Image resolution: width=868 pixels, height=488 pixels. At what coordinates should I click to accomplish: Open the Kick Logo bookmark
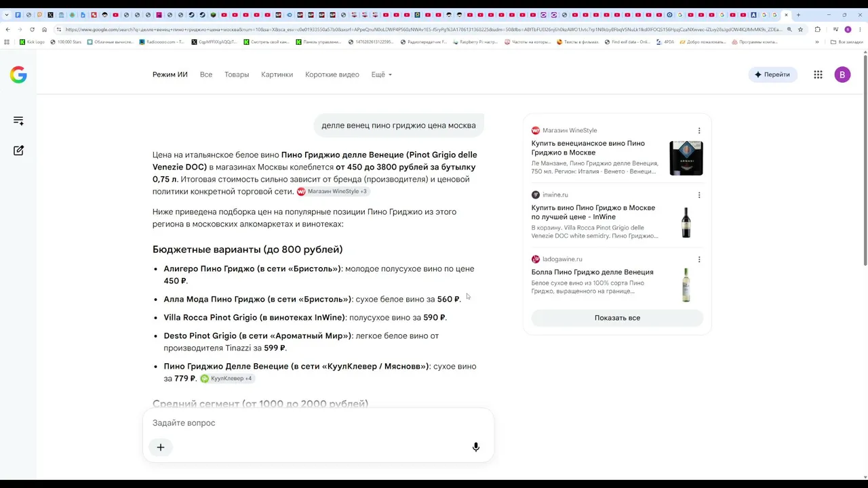[33, 42]
